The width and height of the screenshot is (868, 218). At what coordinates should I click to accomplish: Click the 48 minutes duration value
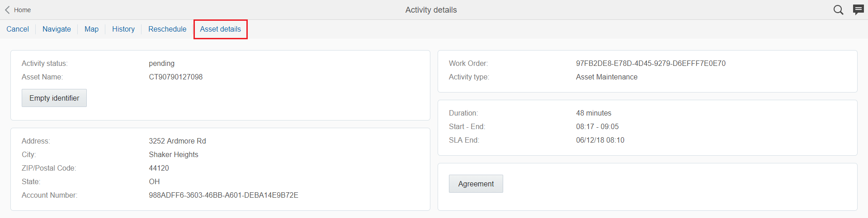tap(594, 113)
